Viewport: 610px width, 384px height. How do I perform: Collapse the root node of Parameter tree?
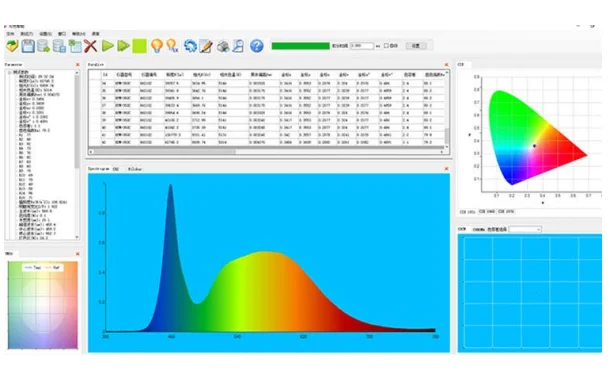point(10,72)
